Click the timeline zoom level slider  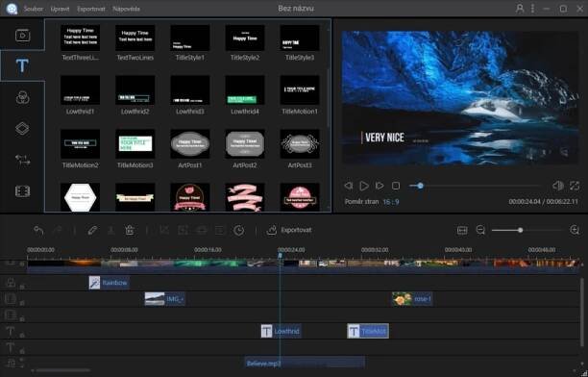[527, 230]
